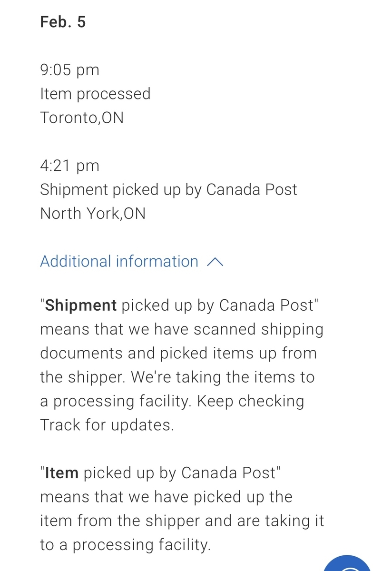Tap 'item from the shipper and are taking it'
The image size is (392, 571).
click(x=182, y=521)
